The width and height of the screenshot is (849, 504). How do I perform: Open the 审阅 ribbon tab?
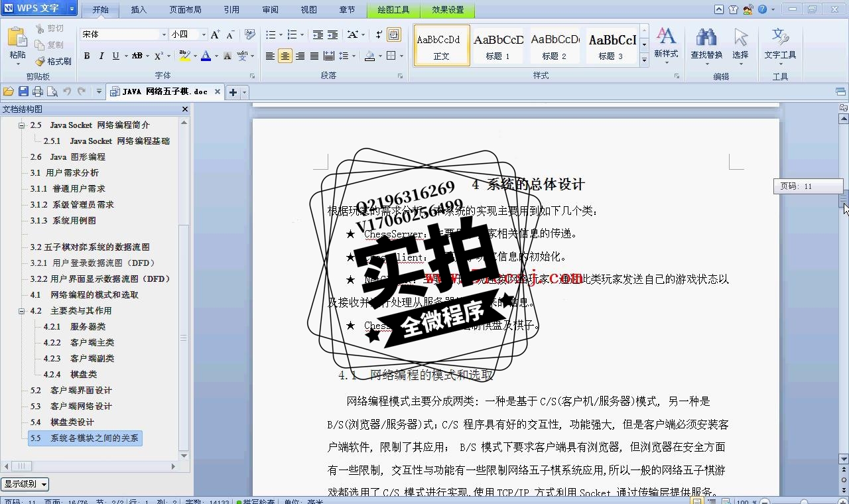(270, 9)
